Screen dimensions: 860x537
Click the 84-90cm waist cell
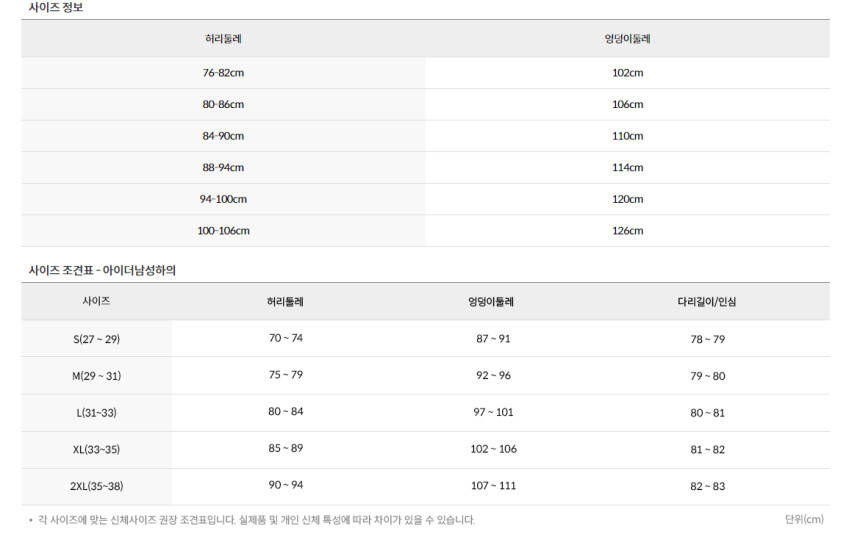(223, 136)
